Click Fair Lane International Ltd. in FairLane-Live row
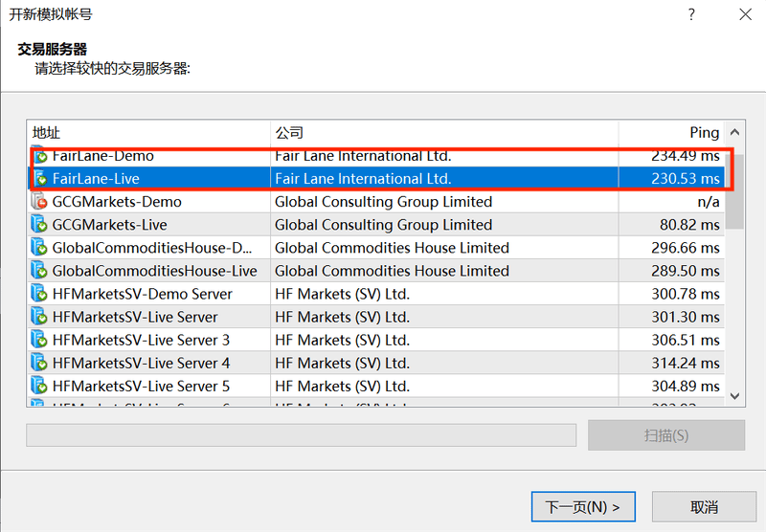 (x=363, y=179)
